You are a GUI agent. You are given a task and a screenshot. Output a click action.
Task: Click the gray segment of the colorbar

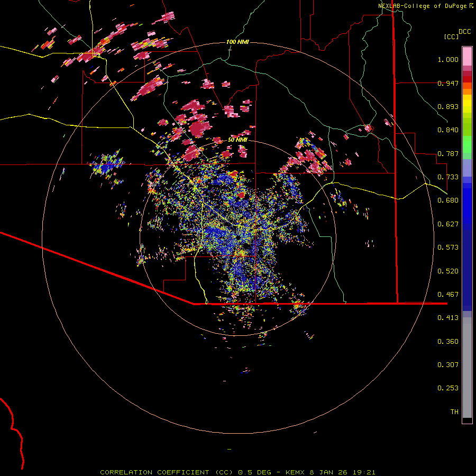pyautogui.click(x=467, y=368)
